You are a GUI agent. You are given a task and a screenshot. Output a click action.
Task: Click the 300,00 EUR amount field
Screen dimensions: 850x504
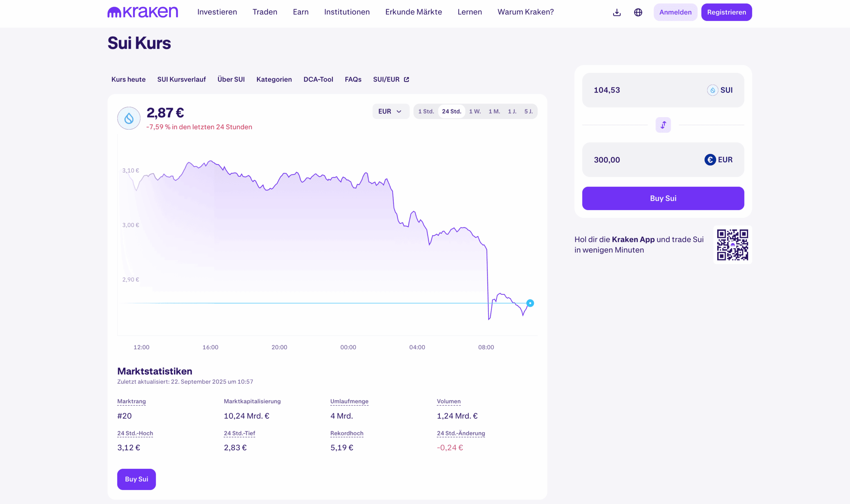639,160
